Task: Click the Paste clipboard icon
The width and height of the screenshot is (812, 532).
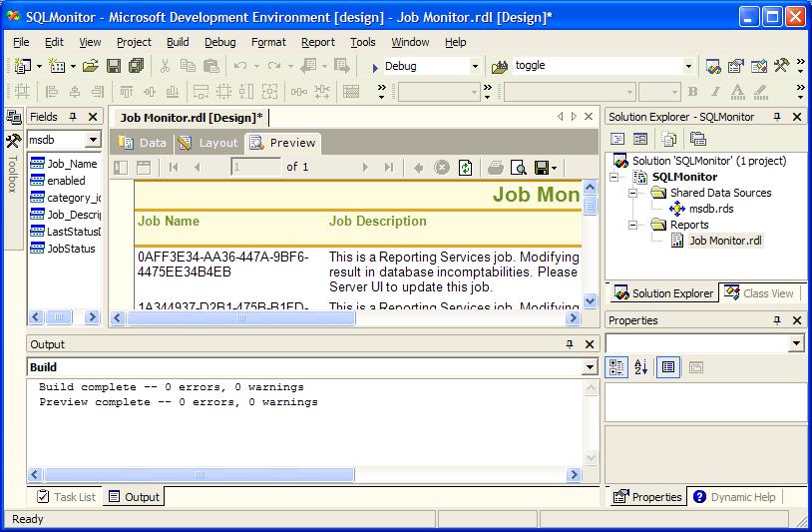Action: click(x=210, y=66)
